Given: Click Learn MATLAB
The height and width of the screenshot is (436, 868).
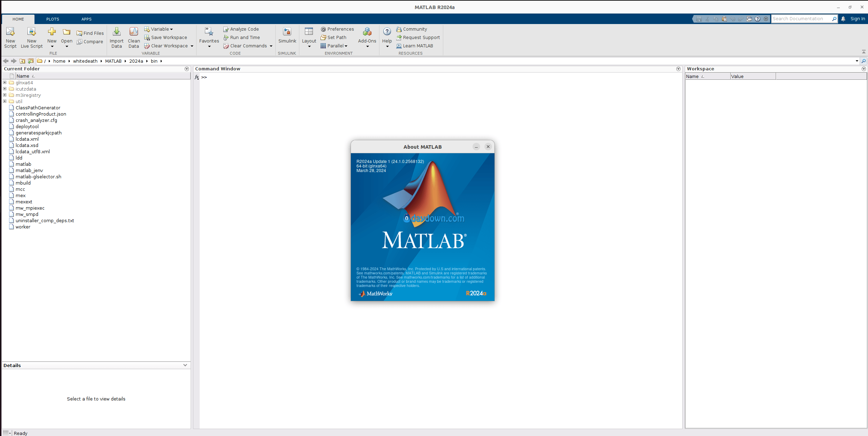Looking at the screenshot, I should coord(415,46).
